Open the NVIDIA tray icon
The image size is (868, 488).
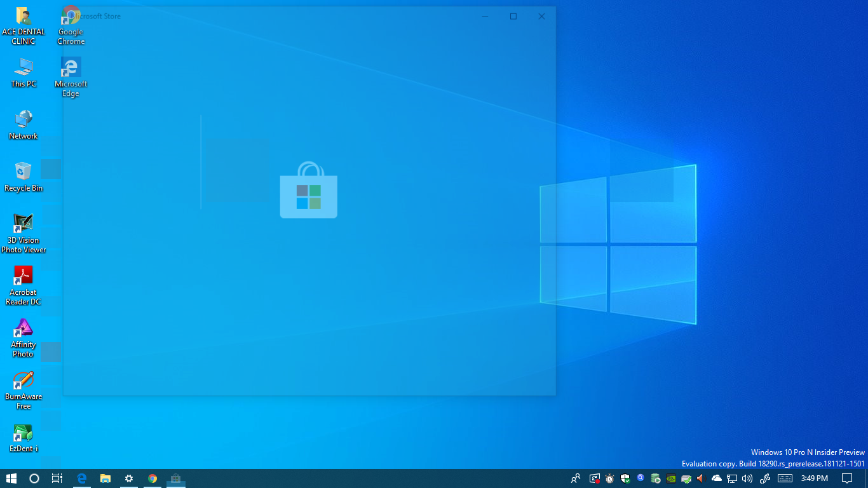[671, 478]
